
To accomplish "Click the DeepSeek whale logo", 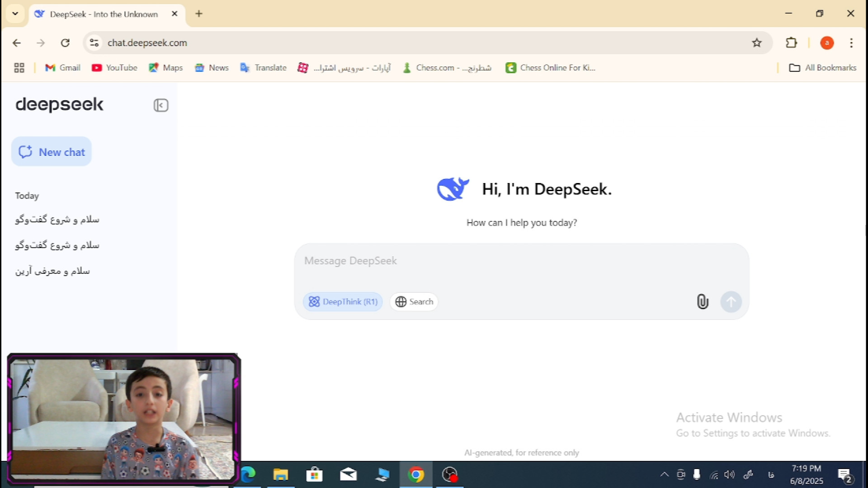I will pyautogui.click(x=453, y=189).
